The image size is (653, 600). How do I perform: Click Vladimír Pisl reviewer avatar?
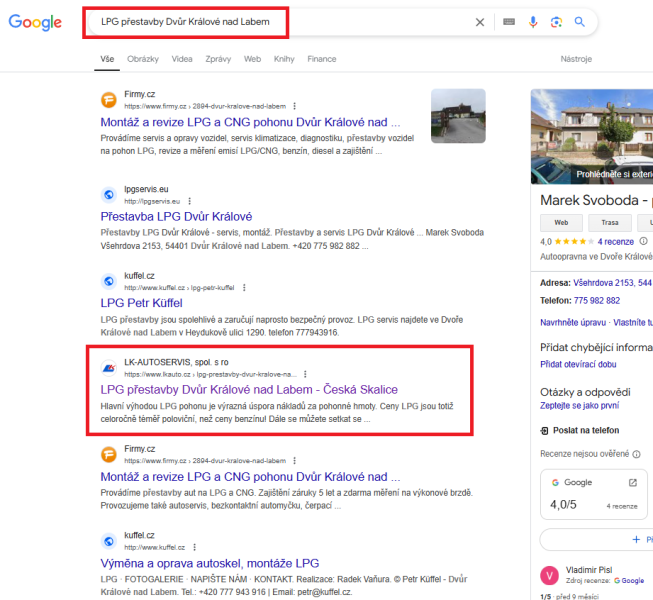point(549,576)
